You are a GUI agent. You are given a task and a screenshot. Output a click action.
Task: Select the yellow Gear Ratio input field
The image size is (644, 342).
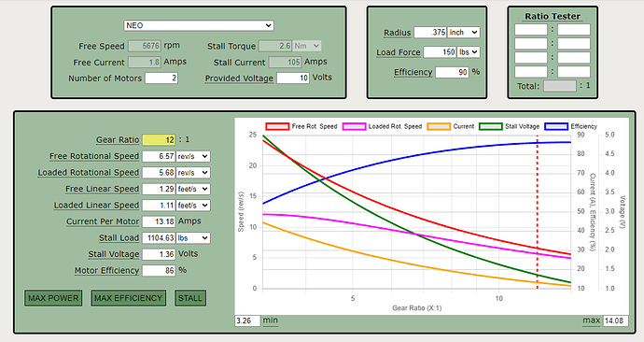click(159, 140)
